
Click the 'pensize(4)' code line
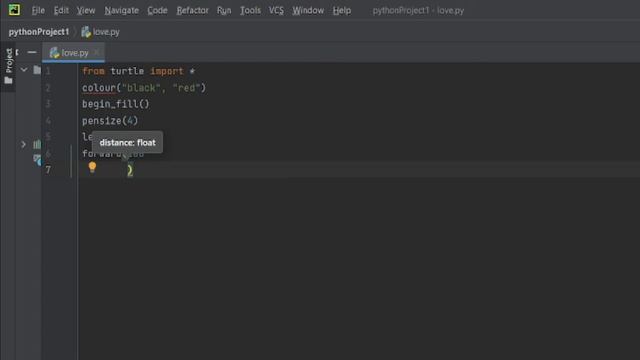(110, 121)
